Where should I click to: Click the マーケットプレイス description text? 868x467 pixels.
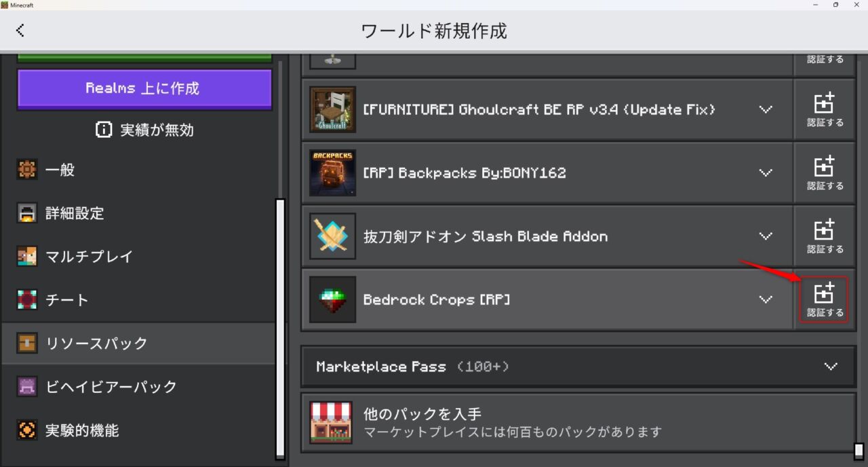(513, 432)
